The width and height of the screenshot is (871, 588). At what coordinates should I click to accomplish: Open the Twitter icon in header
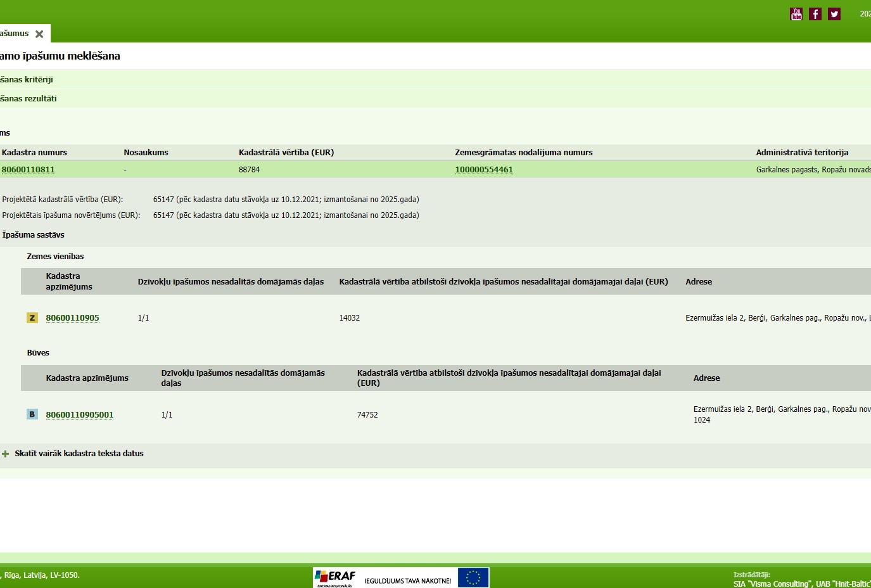(834, 14)
